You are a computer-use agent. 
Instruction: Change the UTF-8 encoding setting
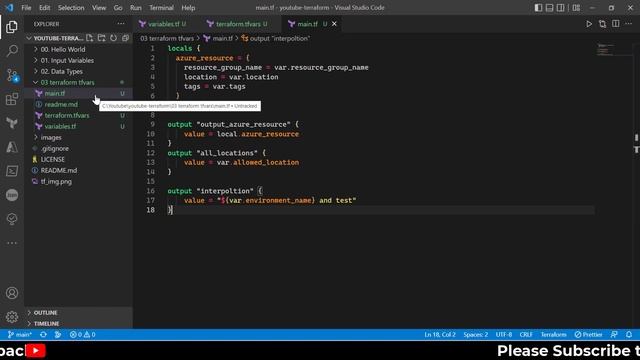(x=504, y=334)
